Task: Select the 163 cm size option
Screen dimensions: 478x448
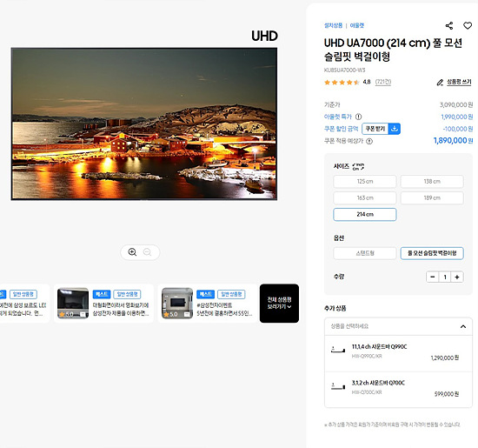Action: tap(365, 198)
